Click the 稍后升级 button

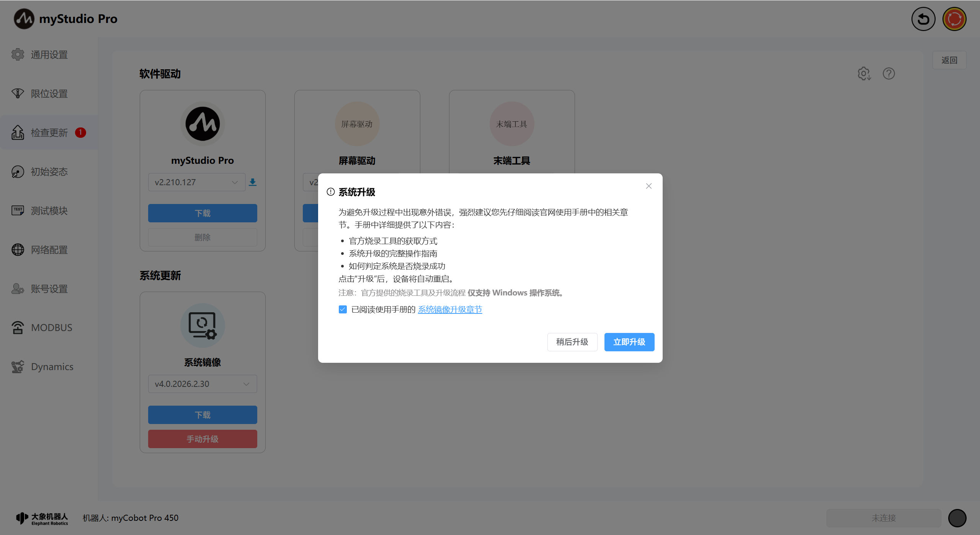[x=572, y=342]
